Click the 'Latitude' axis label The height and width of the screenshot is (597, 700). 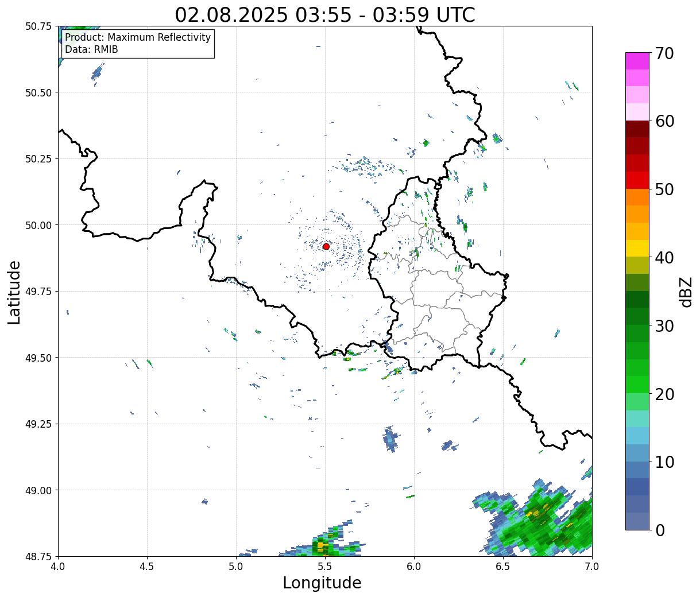tap(14, 292)
